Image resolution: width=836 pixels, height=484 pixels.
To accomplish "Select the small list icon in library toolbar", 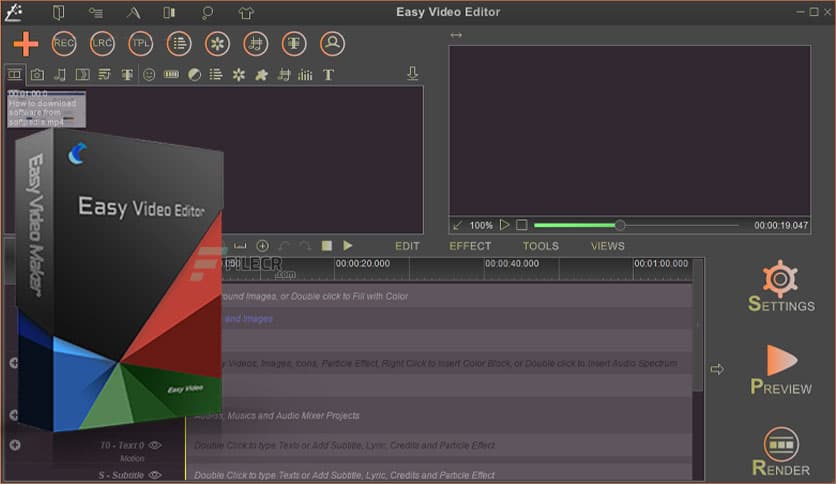I will click(x=216, y=75).
